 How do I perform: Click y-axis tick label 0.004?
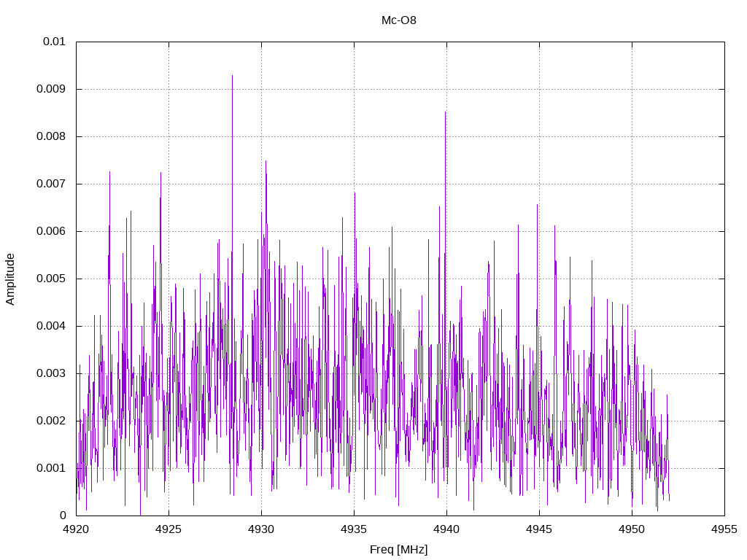coord(52,326)
